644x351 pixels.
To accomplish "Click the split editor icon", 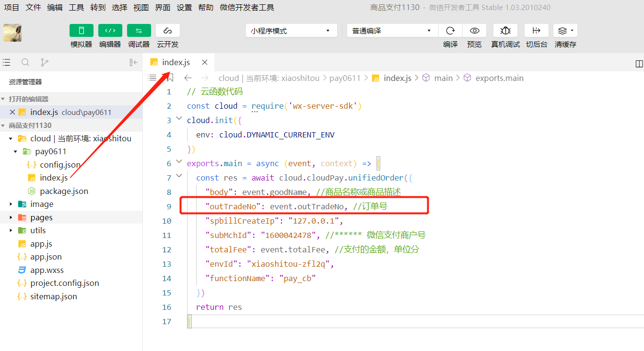I will point(639,64).
